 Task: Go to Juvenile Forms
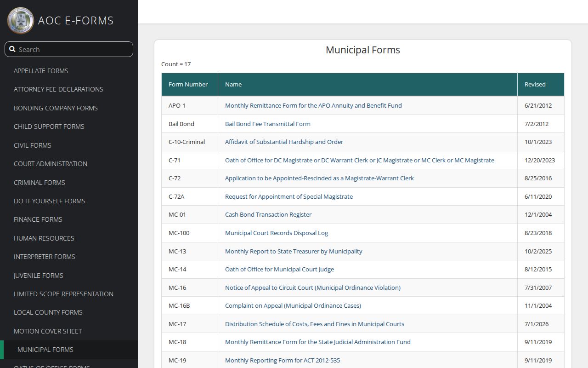39,276
